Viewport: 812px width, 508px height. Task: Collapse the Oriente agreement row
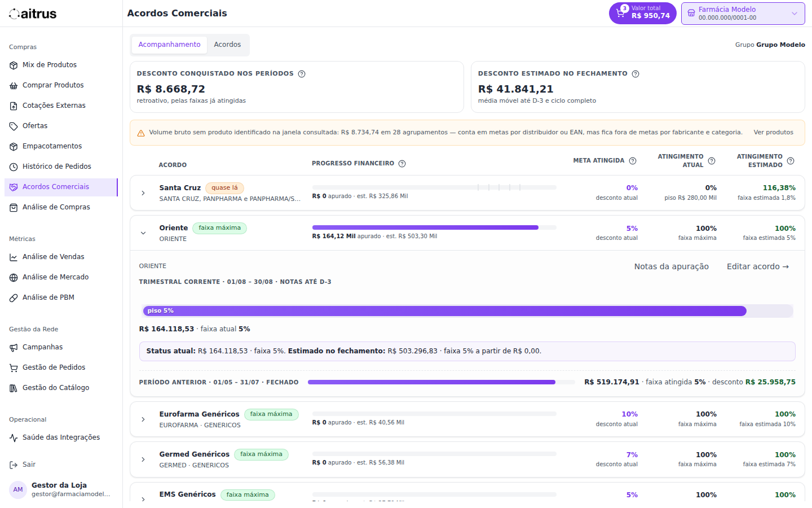click(143, 233)
